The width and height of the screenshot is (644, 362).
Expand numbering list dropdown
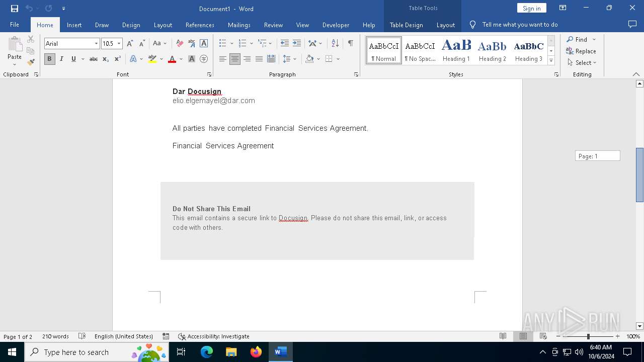pyautogui.click(x=252, y=44)
